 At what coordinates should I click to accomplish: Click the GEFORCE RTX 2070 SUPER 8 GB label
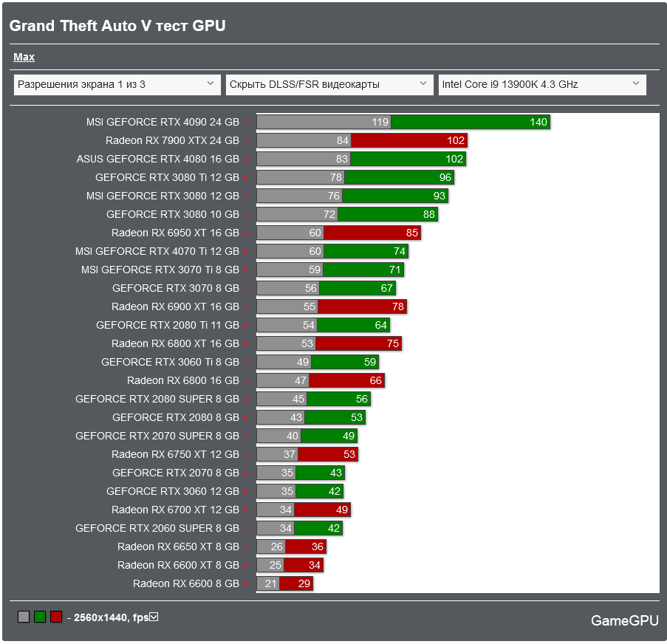[157, 436]
